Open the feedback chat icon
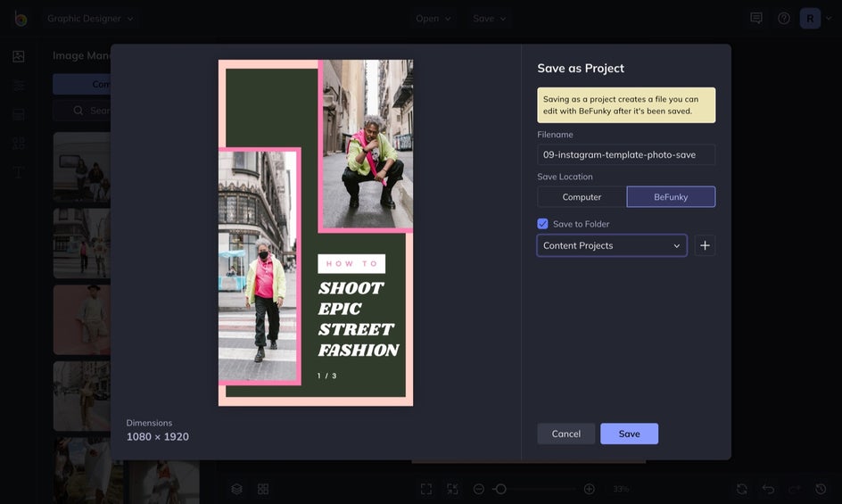 (x=756, y=18)
